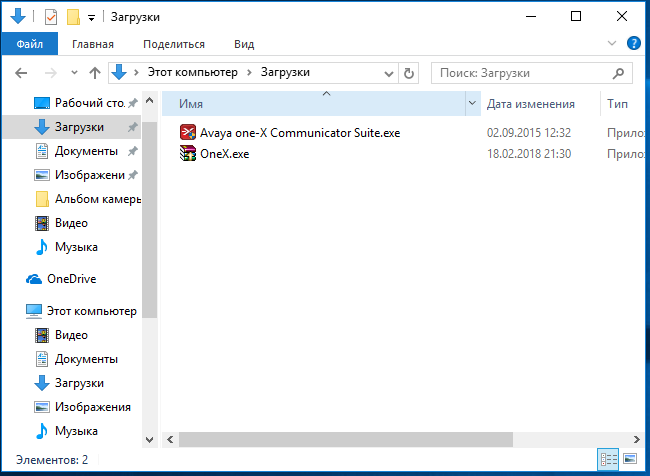Go up one folder level arrow
This screenshot has height=476, width=650.
click(95, 73)
